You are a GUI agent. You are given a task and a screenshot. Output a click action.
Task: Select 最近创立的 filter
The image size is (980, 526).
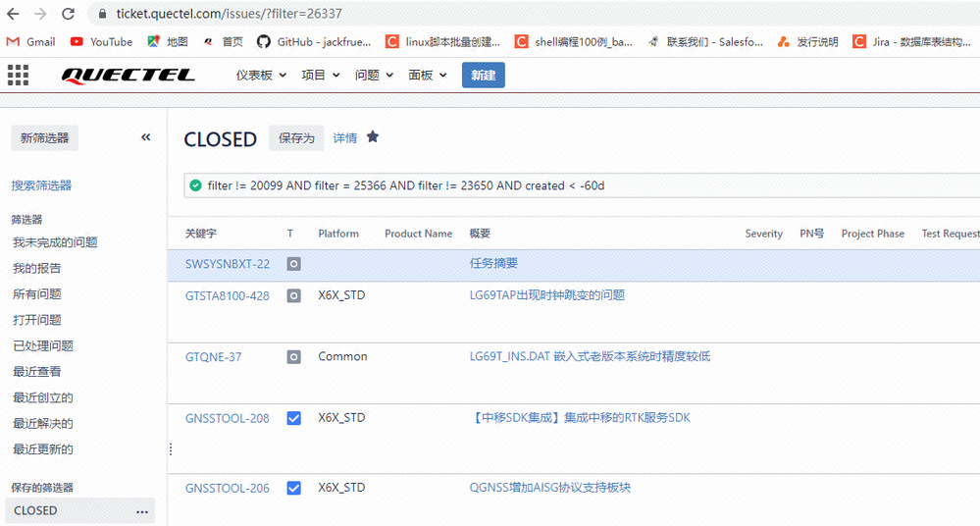click(43, 397)
